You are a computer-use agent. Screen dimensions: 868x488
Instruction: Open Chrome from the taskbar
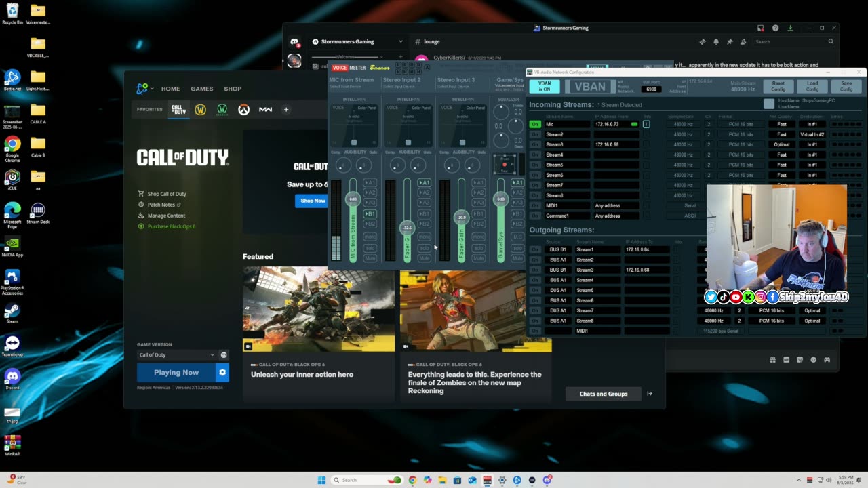(x=412, y=480)
